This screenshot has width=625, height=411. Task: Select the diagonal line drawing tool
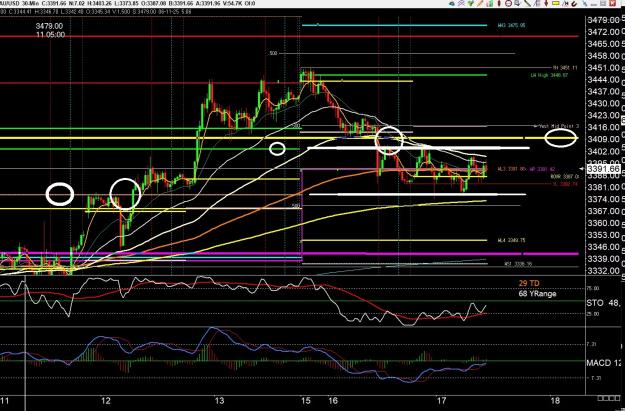[x=527, y=3]
